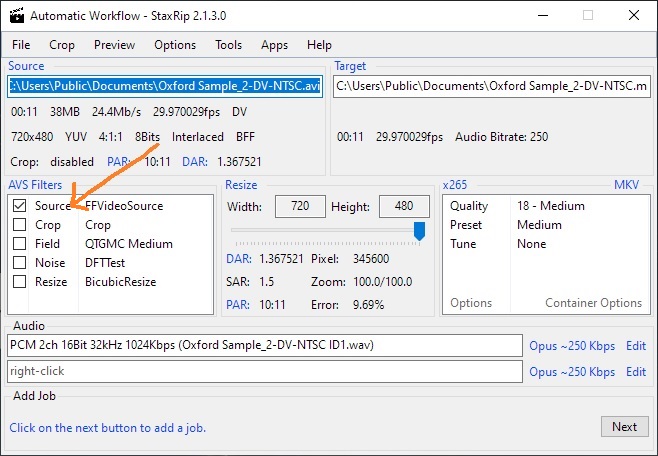Select the FFVideoSource filter entry
The width and height of the screenshot is (658, 456).
click(124, 206)
